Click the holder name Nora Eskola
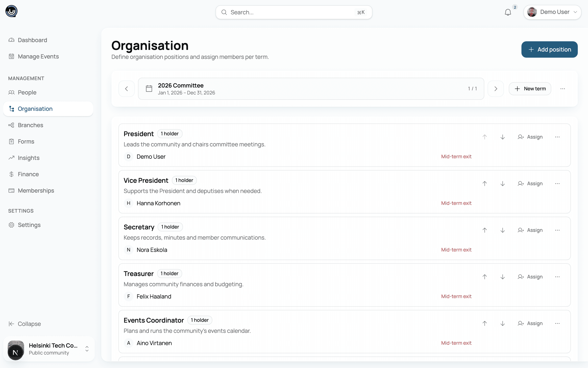The image size is (588, 368). click(x=152, y=250)
